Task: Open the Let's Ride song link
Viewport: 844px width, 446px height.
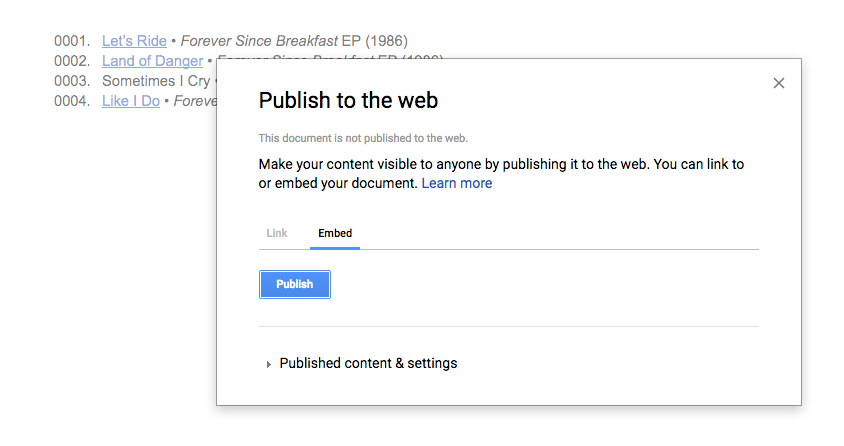Action: click(x=134, y=41)
